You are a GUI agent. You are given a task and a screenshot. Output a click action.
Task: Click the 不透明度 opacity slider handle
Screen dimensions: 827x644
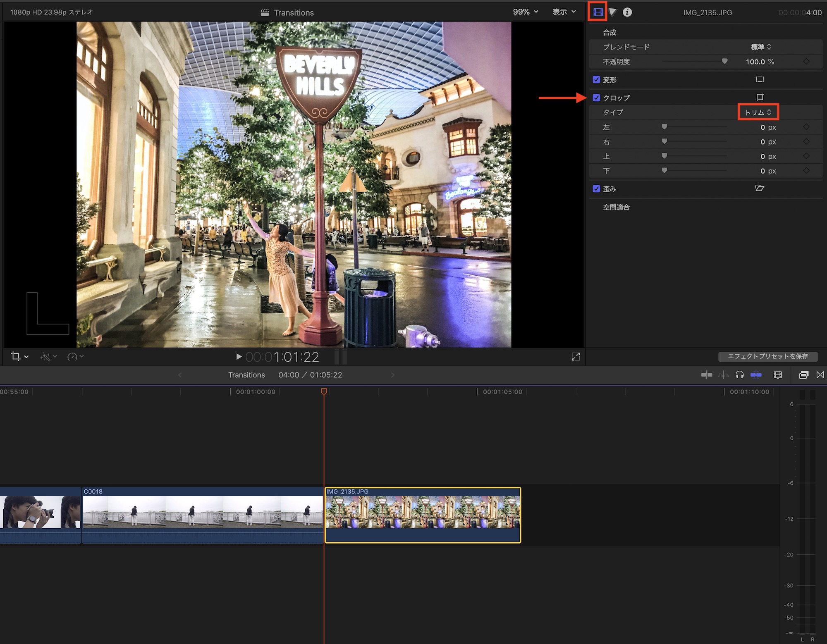(x=724, y=61)
